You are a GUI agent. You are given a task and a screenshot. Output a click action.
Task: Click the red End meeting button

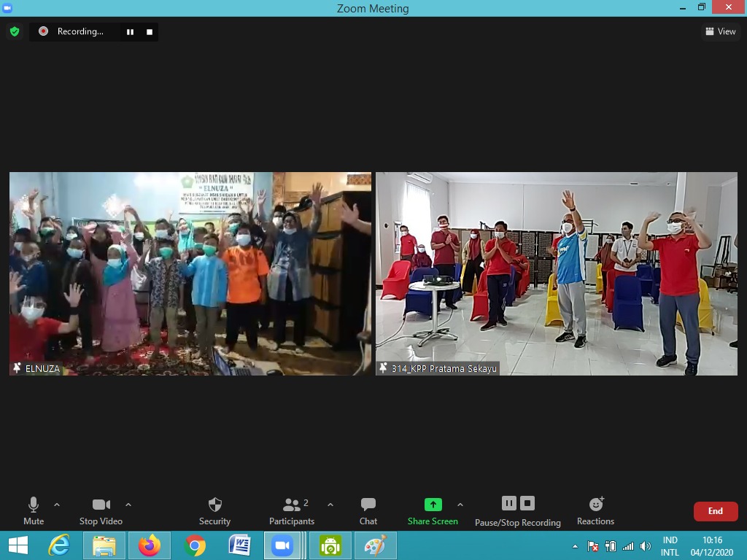pos(715,511)
